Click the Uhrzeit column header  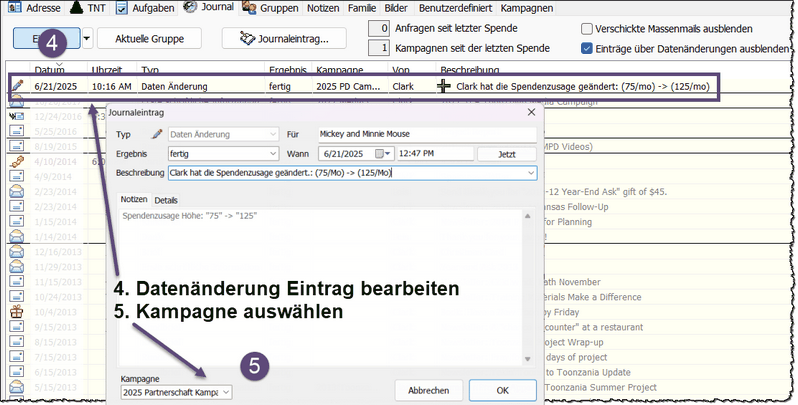coord(107,69)
